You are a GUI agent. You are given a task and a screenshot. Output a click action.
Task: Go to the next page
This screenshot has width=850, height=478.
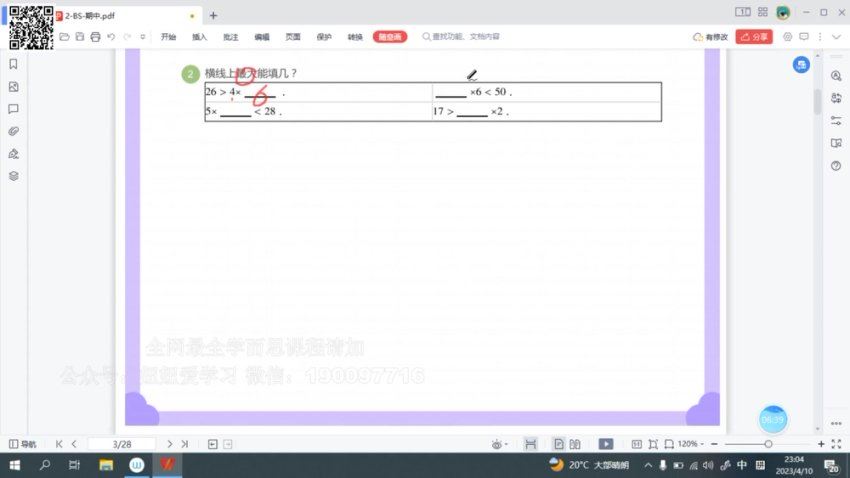click(170, 444)
